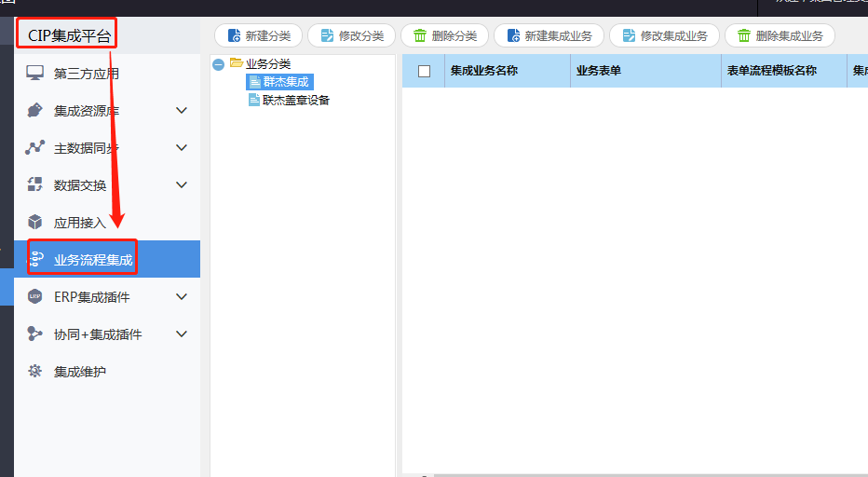Click the ERP badge icon
Screen dimensions: 868x477
tap(34, 296)
